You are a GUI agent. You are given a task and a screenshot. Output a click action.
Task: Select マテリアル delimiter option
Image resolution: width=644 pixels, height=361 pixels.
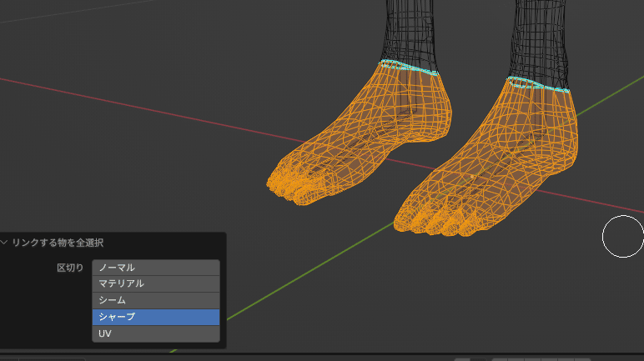pyautogui.click(x=156, y=283)
